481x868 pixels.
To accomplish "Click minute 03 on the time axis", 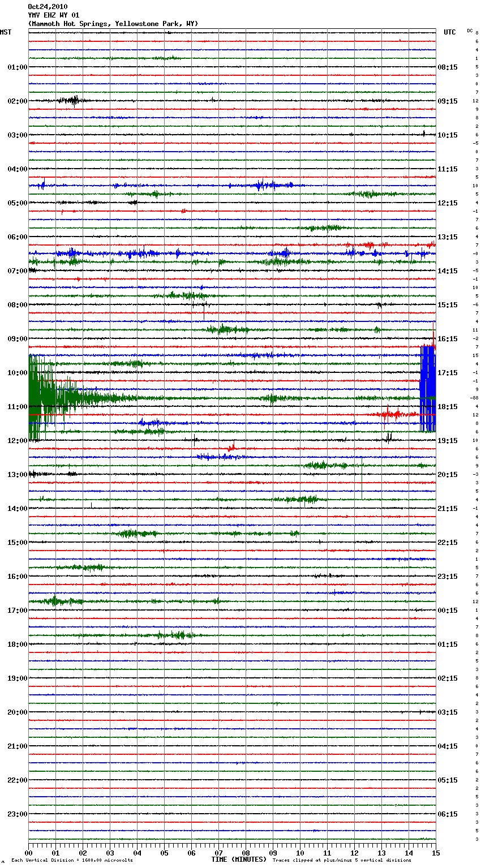I will [x=110, y=853].
